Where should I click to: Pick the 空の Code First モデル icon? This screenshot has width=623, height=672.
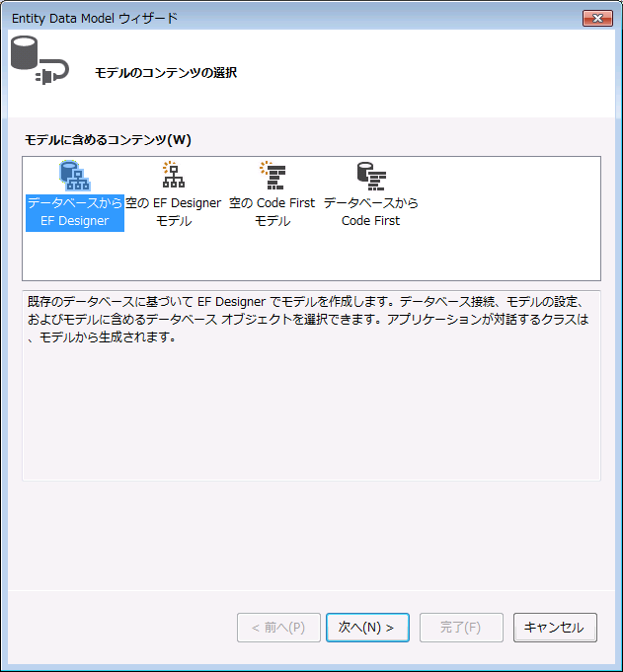click(272, 177)
